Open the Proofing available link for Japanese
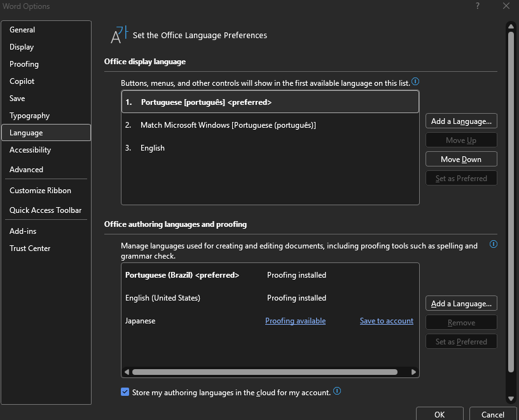This screenshot has width=519, height=420. tap(295, 321)
